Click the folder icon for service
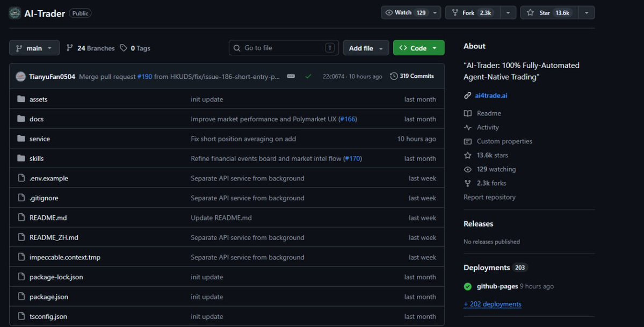Image resolution: width=644 pixels, height=327 pixels. coord(21,139)
